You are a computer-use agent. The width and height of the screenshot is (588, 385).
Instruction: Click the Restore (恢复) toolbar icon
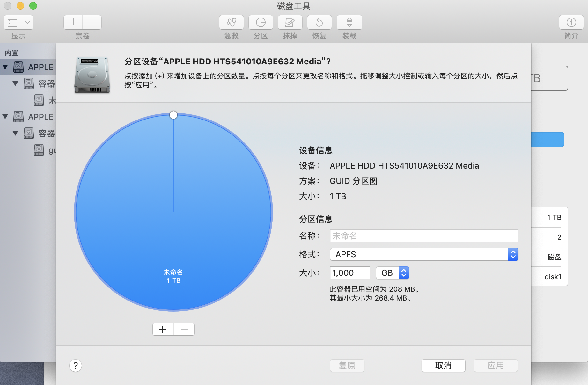(319, 22)
